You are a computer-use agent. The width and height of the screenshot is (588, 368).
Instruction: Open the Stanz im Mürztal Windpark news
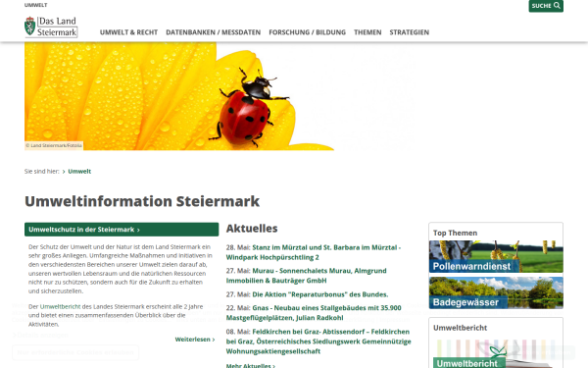click(x=314, y=252)
